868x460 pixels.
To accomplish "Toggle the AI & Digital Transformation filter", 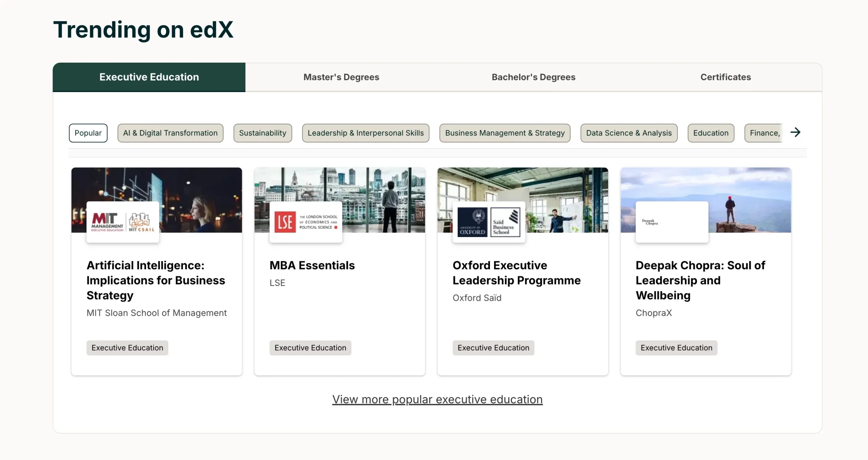I will coord(170,132).
